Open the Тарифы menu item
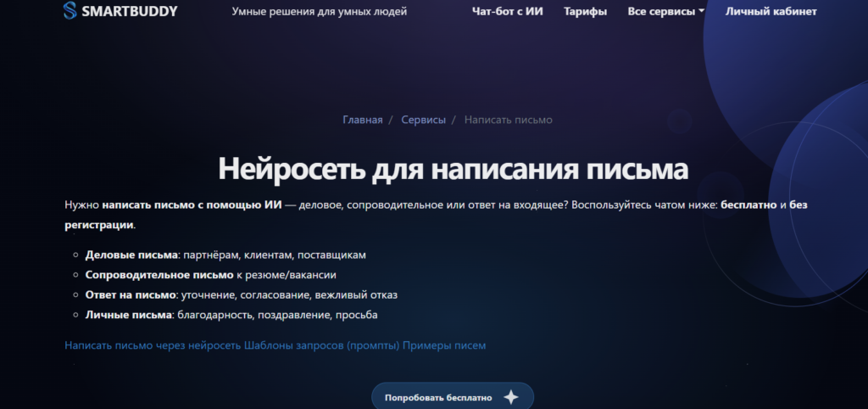Viewport: 868px width, 409px height. (x=585, y=11)
